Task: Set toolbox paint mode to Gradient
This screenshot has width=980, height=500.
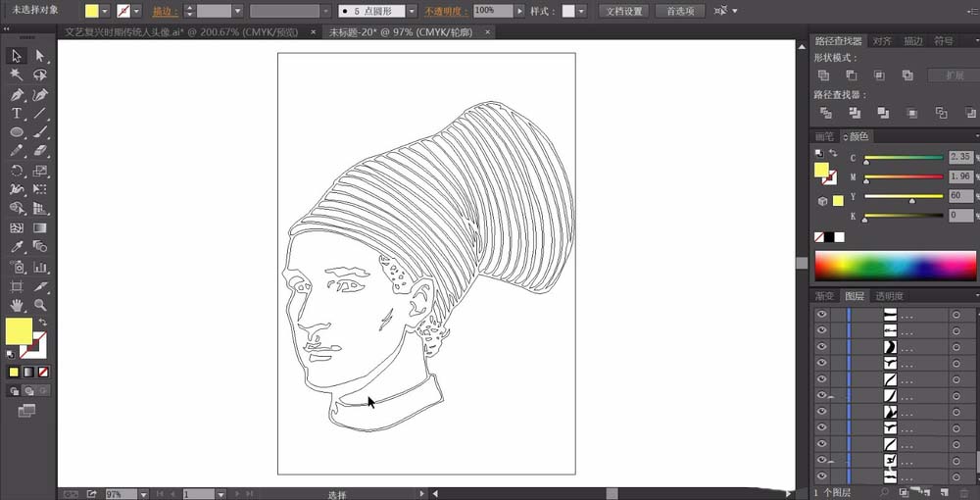Action: 28,373
